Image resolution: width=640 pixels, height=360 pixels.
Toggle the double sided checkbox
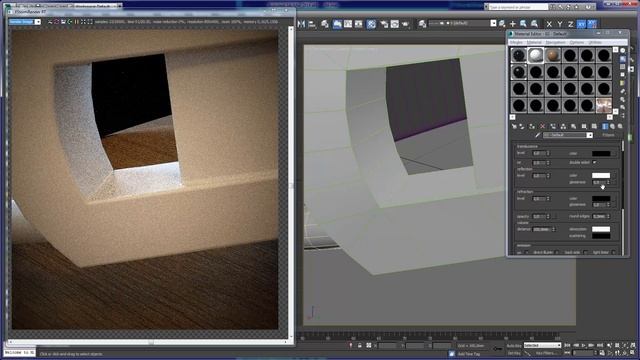594,162
